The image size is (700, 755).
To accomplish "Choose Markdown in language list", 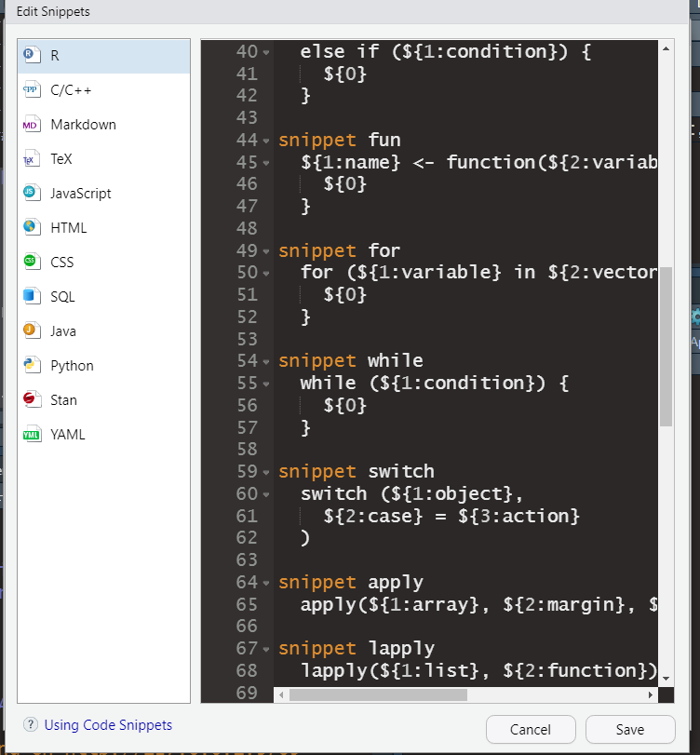I will (x=104, y=125).
